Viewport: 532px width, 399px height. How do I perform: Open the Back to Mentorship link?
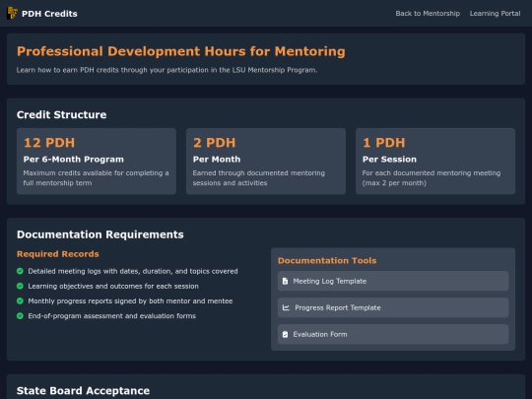click(x=428, y=14)
